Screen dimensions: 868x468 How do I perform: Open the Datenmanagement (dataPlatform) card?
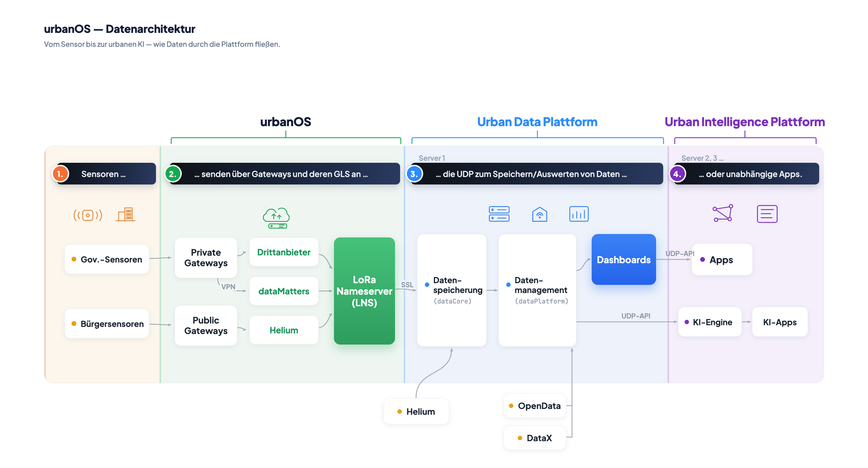537,290
